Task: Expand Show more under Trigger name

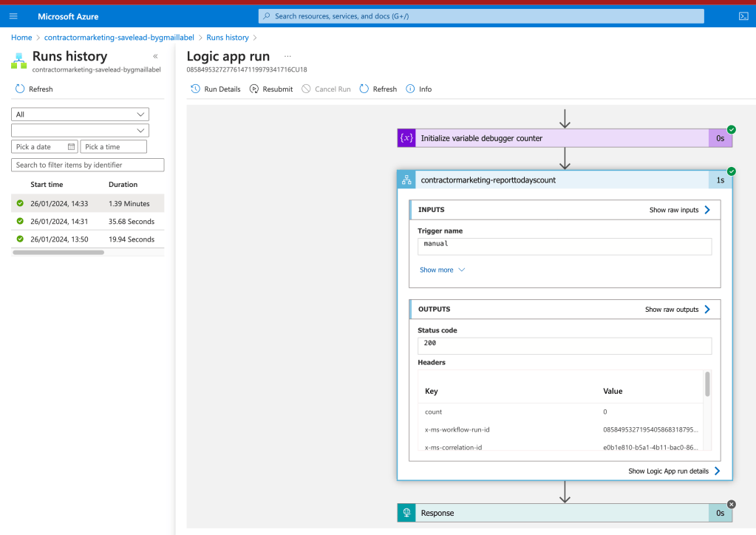Action: pos(442,270)
